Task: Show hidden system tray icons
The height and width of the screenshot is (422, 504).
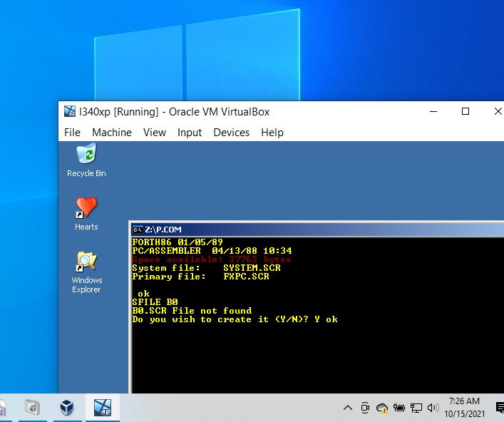Action: pos(347,408)
